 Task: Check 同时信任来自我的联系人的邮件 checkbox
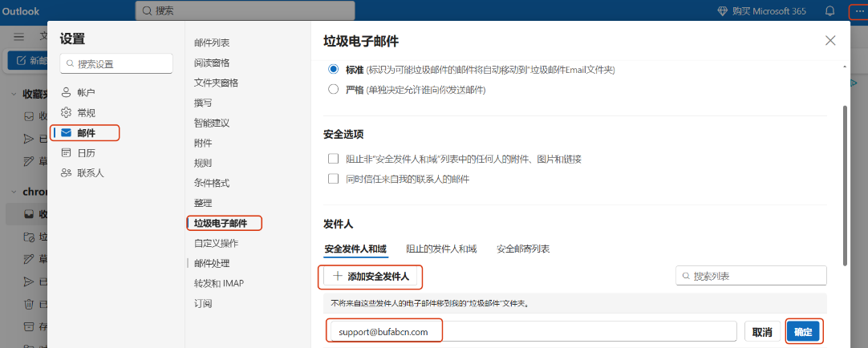(333, 179)
